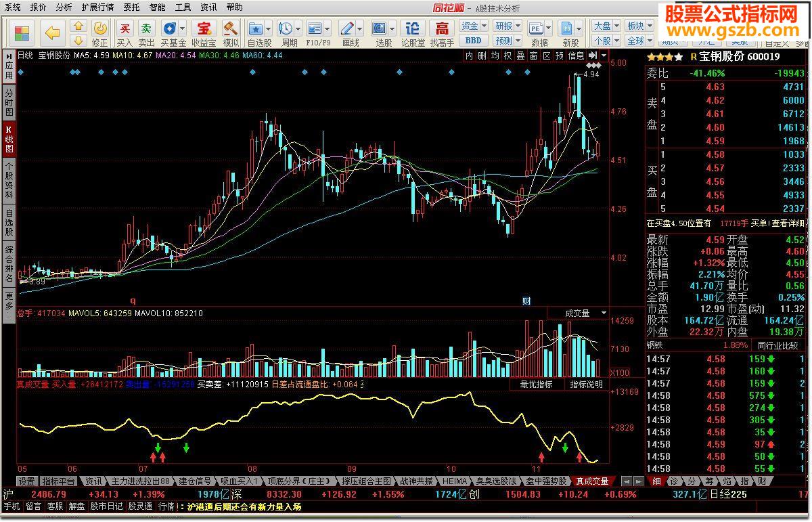The width and height of the screenshot is (812, 522).
Task: Switch to the 分时图 side tab
Action: tap(9, 102)
